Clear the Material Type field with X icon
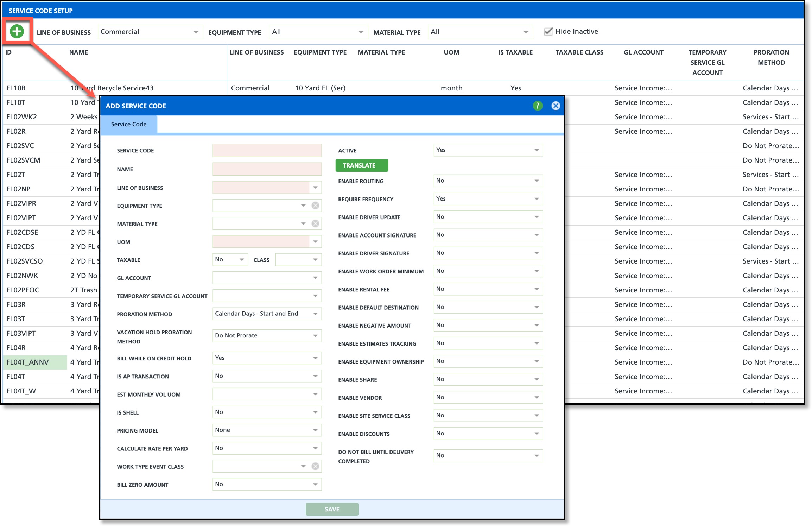The height and width of the screenshot is (530, 812). (x=315, y=223)
